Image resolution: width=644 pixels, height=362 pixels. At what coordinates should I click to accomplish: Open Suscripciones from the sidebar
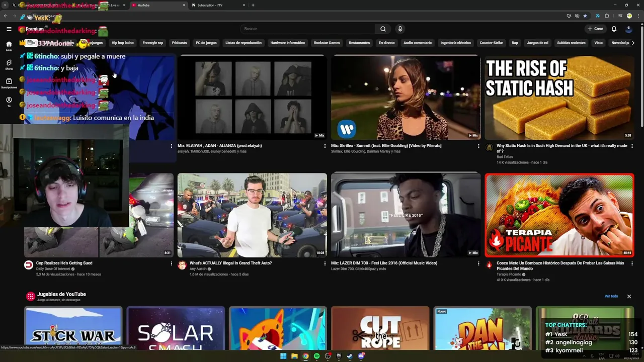9,83
